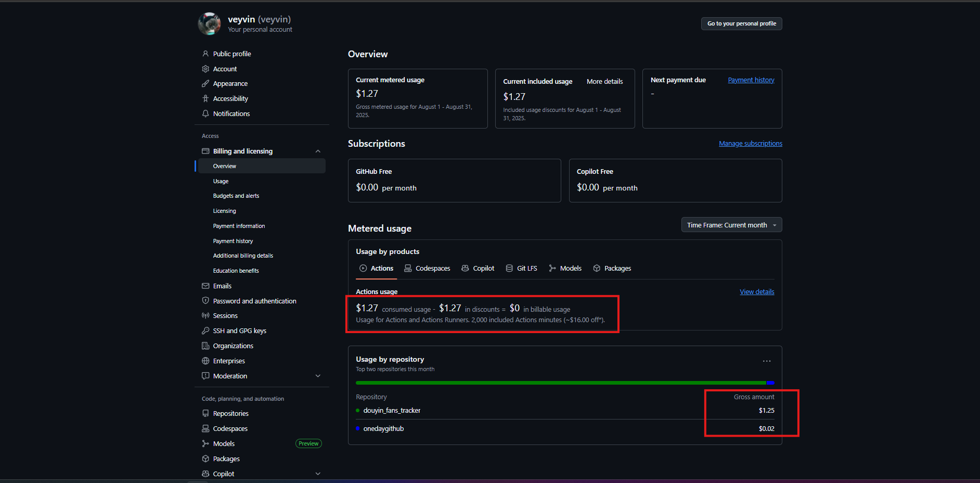Collapse the Billing and licensing section
980x483 pixels.
click(318, 151)
